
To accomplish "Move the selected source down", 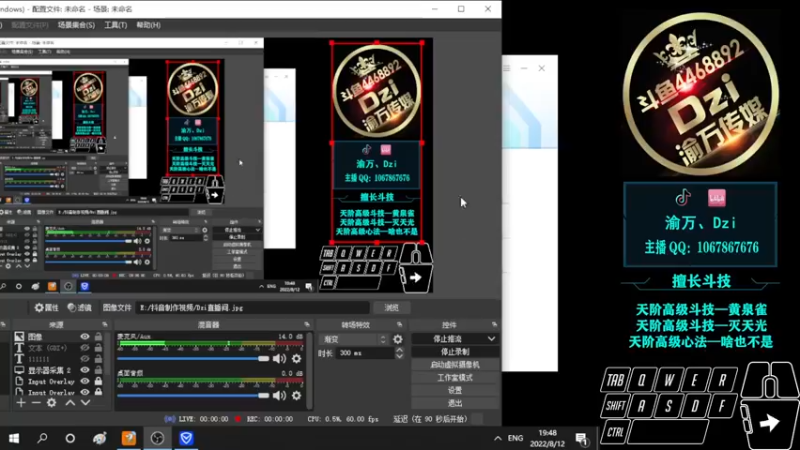I will [85, 403].
